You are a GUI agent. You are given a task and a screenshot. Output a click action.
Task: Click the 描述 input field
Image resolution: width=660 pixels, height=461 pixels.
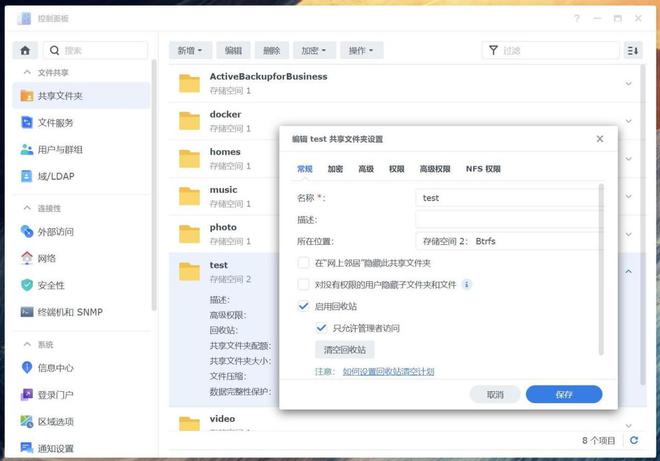tap(507, 219)
